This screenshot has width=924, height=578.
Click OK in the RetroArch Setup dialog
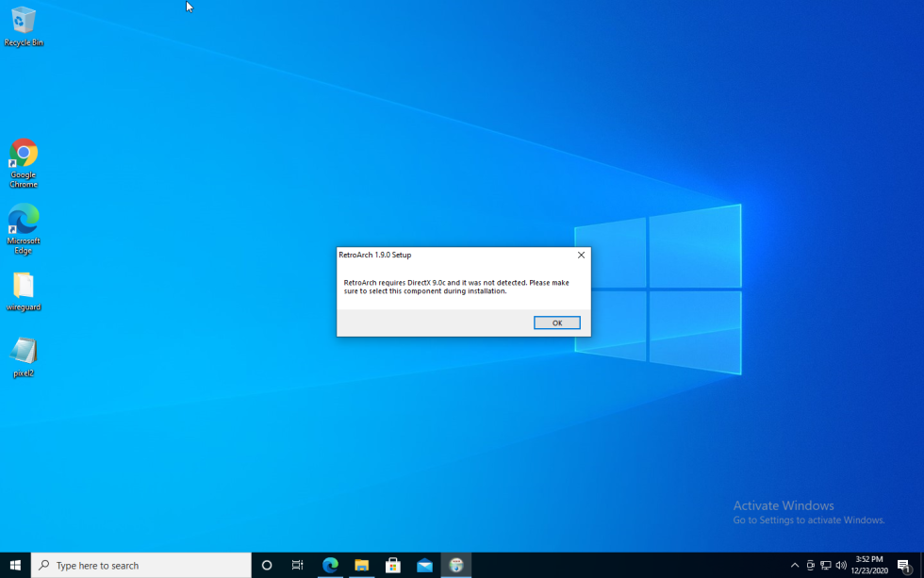(x=556, y=322)
